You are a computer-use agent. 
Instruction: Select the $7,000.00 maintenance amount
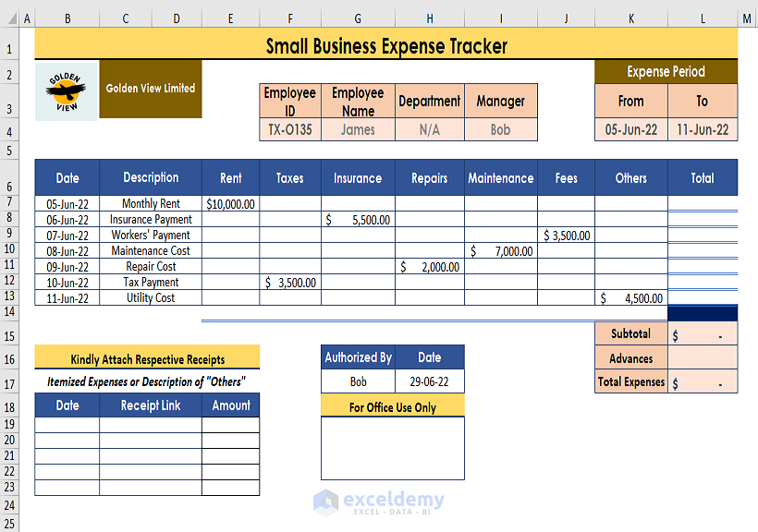(x=500, y=251)
